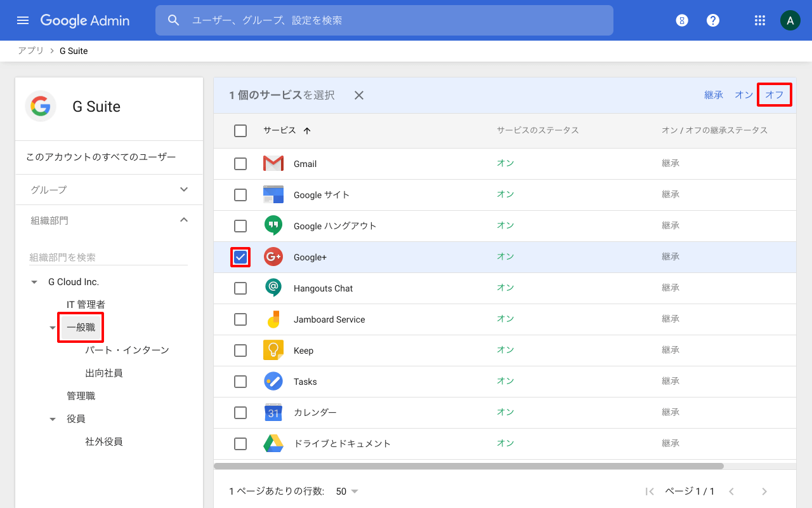Select このアカウントのすべてのユーザー
The image size is (812, 508).
[101, 157]
